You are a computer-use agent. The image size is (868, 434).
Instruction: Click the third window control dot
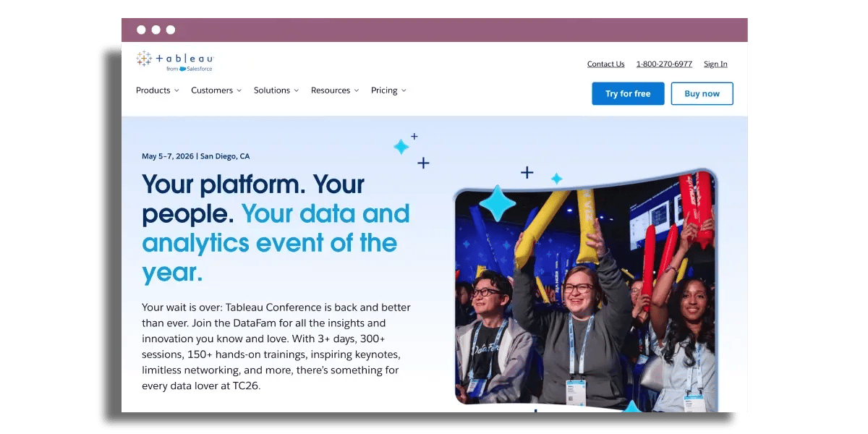click(x=170, y=30)
